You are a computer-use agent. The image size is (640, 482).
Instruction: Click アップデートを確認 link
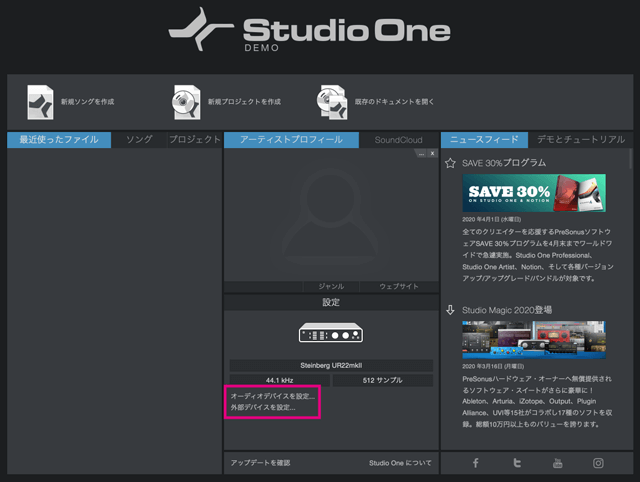click(260, 463)
